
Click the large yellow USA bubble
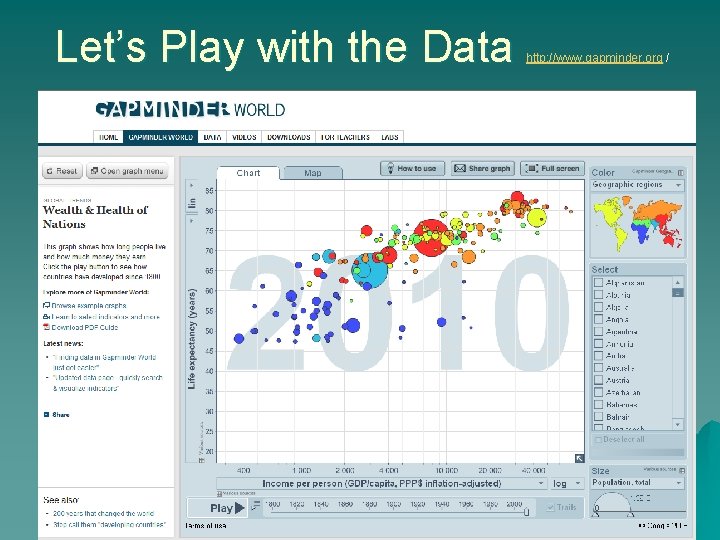click(536, 217)
